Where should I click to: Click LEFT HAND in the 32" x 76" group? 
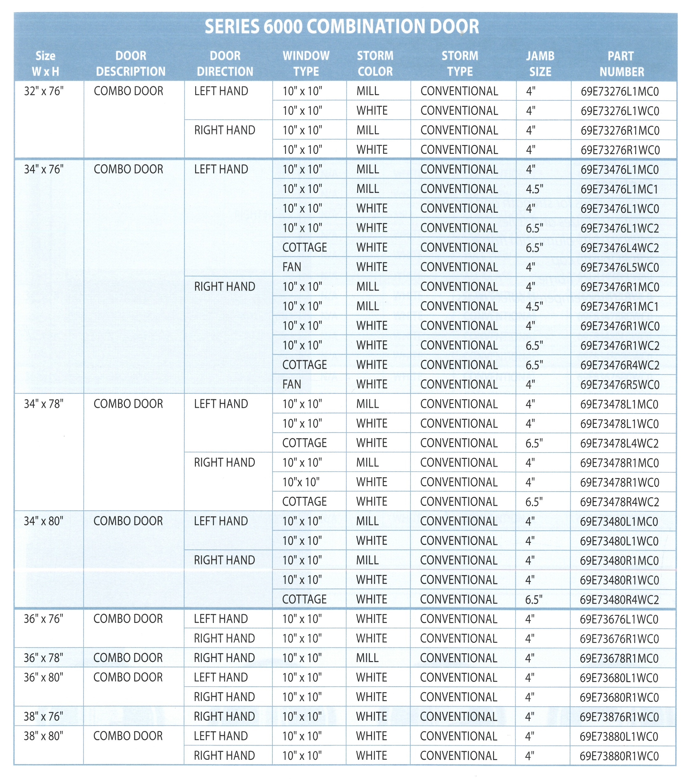tap(221, 91)
